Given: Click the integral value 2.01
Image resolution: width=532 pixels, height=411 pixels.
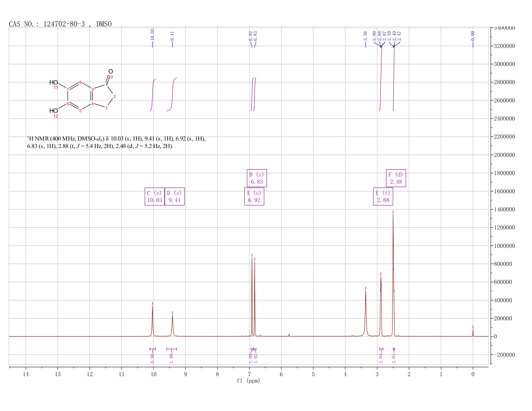Looking at the screenshot, I should pos(394,358).
